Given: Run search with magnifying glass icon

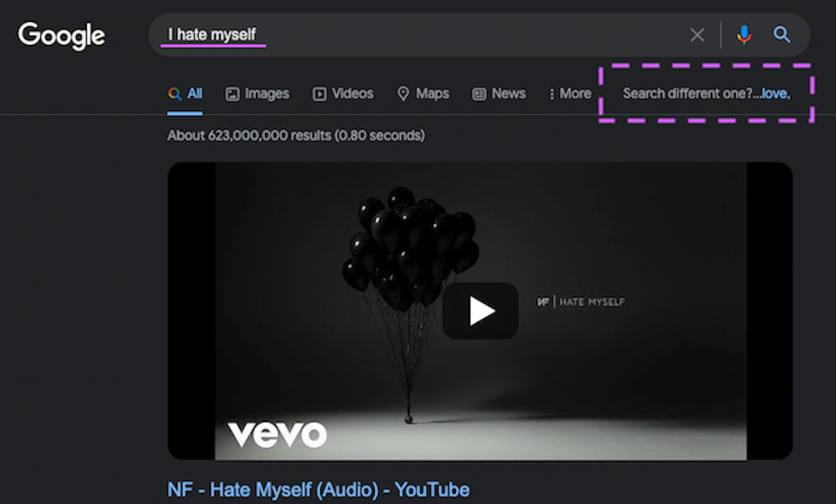Looking at the screenshot, I should [x=782, y=34].
